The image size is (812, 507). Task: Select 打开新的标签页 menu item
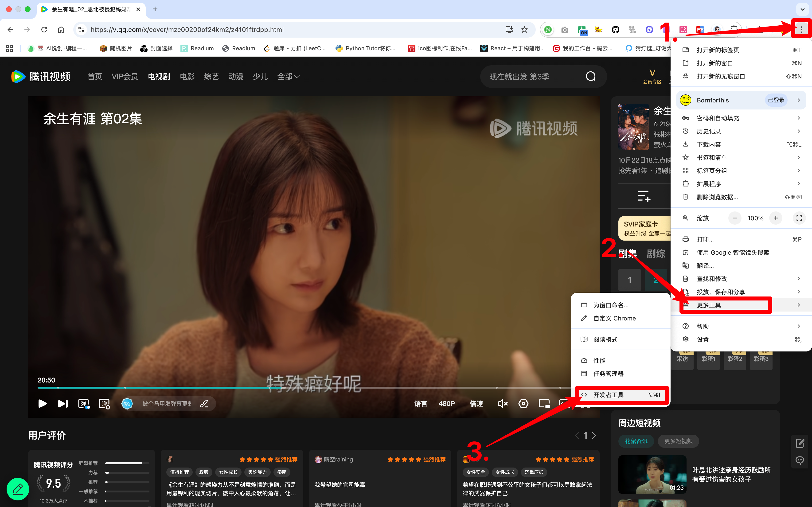(741, 50)
